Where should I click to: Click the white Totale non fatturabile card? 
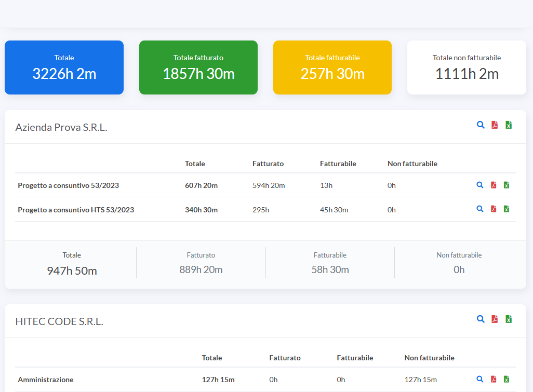467,67
